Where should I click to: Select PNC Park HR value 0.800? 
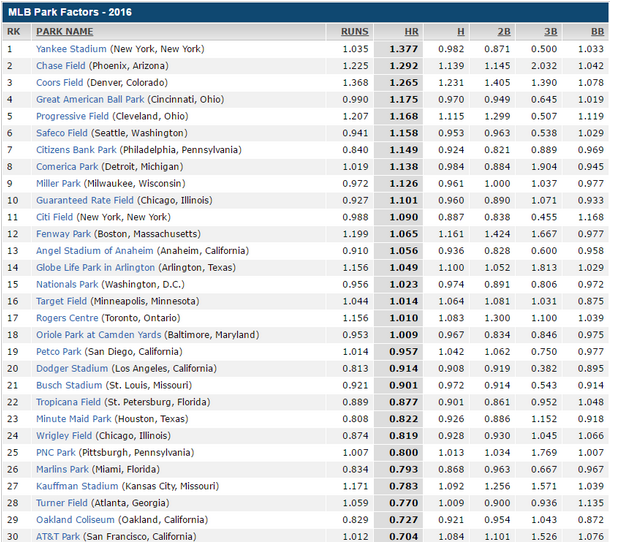404,453
